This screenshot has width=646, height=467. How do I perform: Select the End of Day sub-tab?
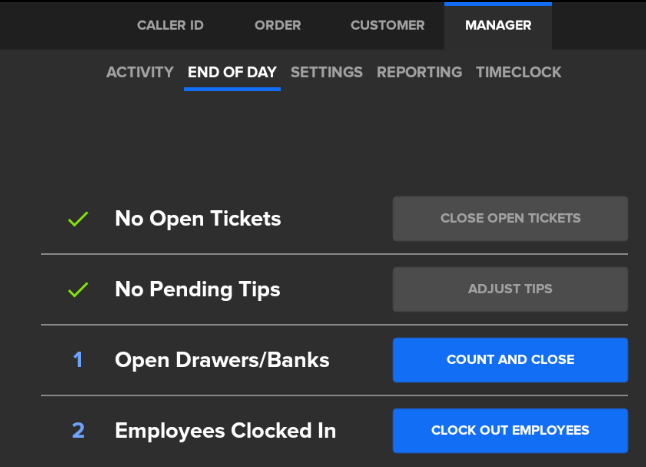(232, 72)
